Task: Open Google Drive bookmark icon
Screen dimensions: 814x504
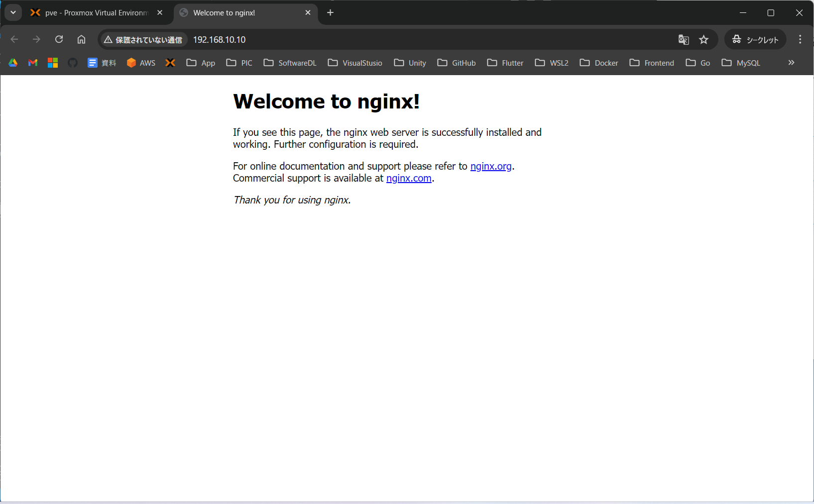Action: pyautogui.click(x=13, y=63)
